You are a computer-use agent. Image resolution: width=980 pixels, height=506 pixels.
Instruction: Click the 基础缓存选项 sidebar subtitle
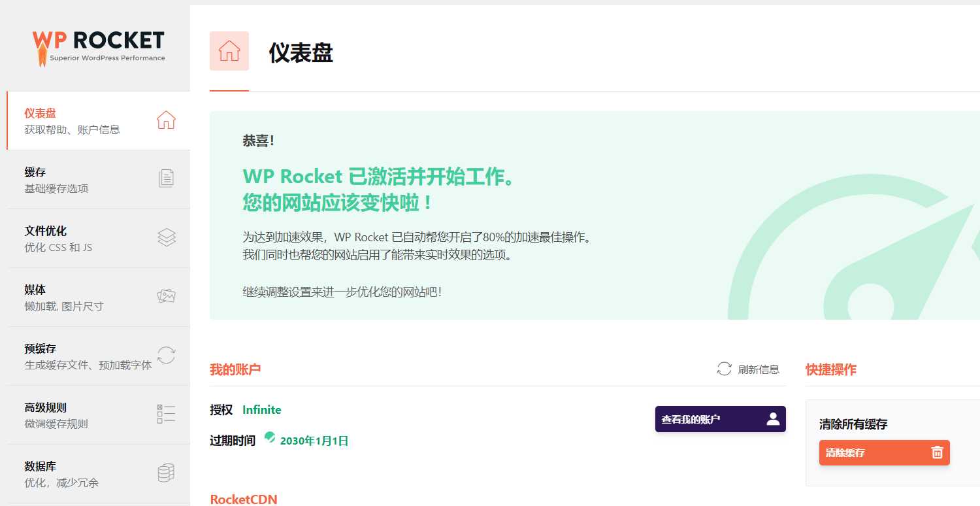click(56, 188)
